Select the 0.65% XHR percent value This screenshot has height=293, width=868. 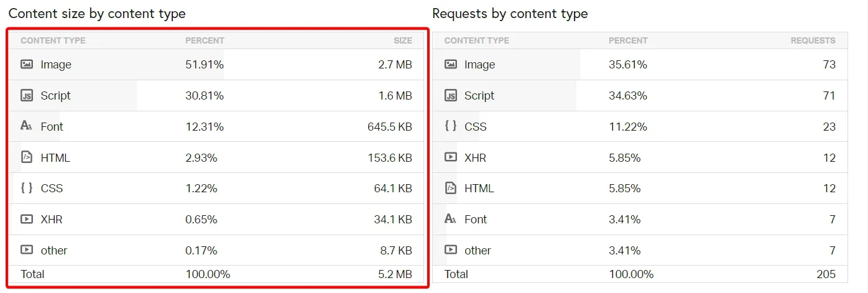[201, 220]
